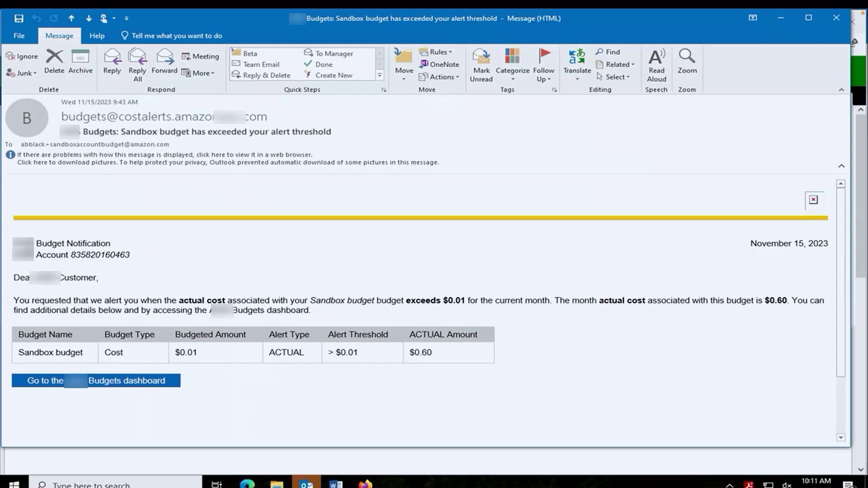Viewport: 868px width, 488px height.
Task: Open Quick Steps dialog launcher
Action: 384,90
